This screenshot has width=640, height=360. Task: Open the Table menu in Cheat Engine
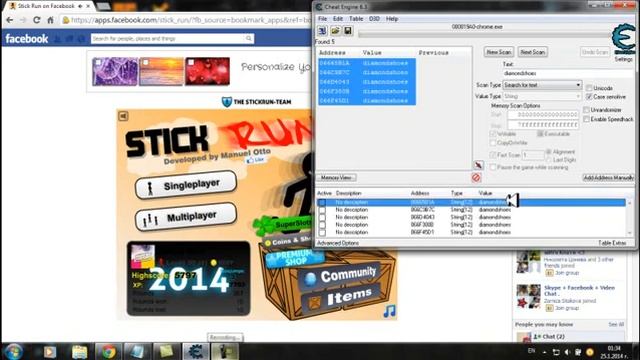356,19
